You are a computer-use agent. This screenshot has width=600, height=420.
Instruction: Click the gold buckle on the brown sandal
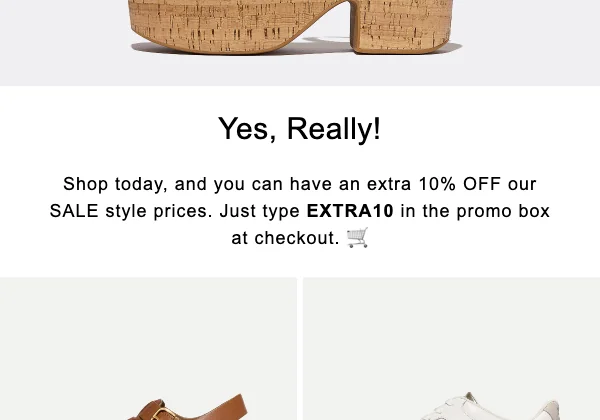tap(163, 413)
